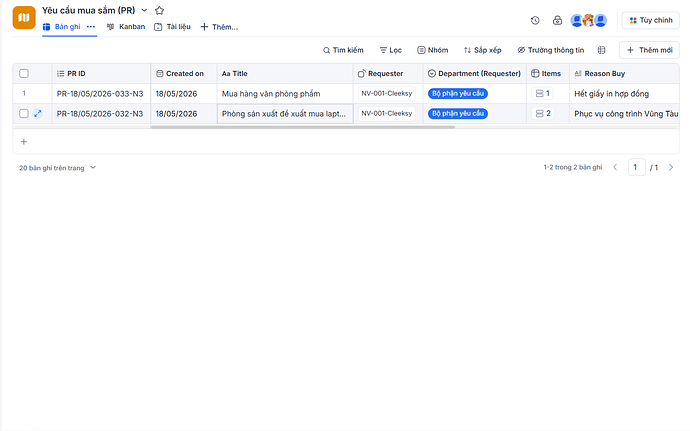Click Tìm kiếm search

tap(343, 50)
